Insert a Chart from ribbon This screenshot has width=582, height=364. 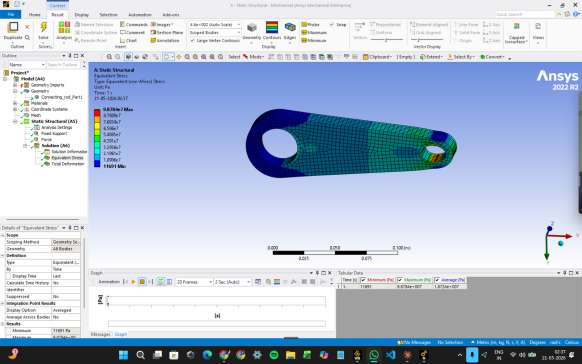pyautogui.click(x=128, y=40)
